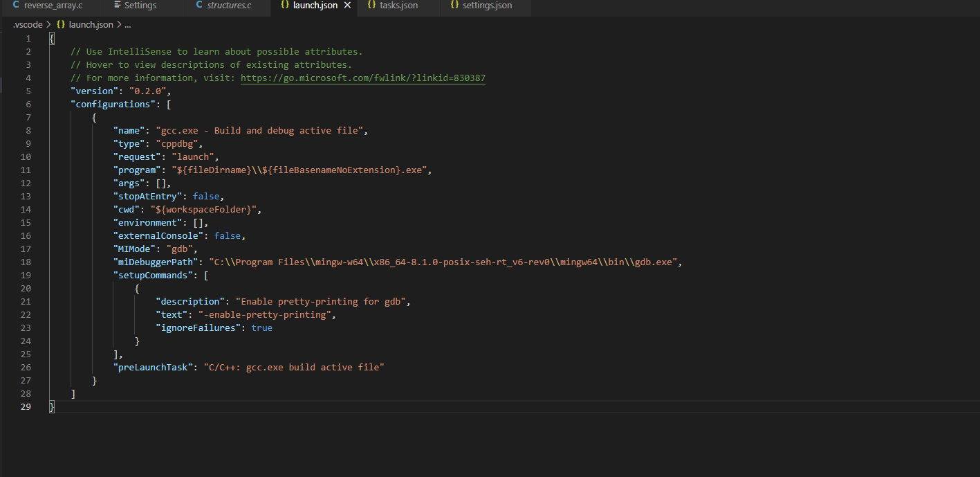The width and height of the screenshot is (980, 477).
Task: Select the cppdbg value on line 9
Action: pyautogui.click(x=178, y=143)
